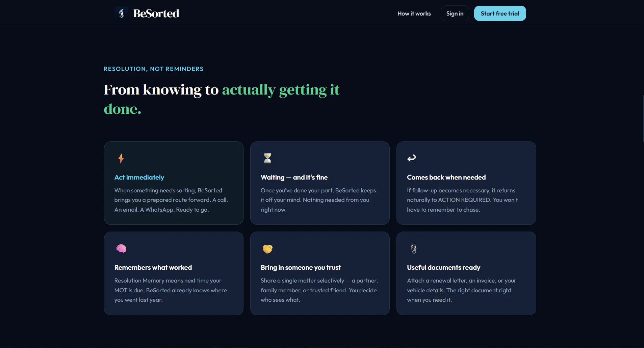Start the free trial
This screenshot has height=348, width=644.
(500, 14)
